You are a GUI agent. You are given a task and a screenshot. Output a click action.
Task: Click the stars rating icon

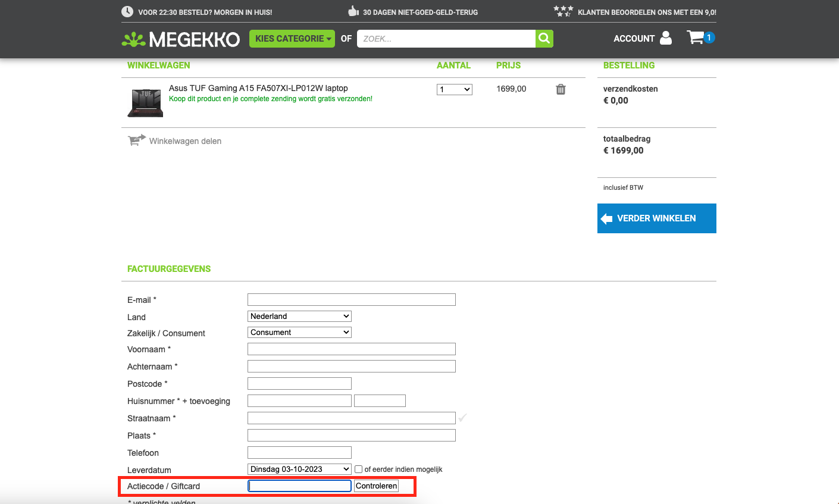tap(563, 11)
